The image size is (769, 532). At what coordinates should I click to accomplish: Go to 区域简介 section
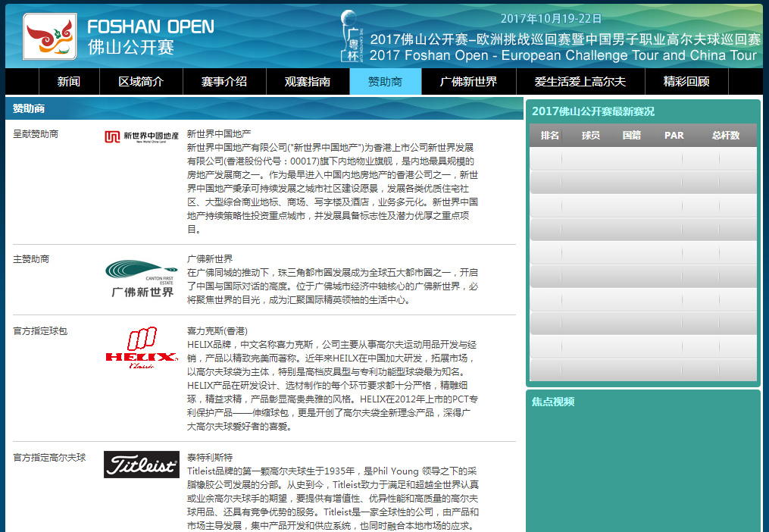coord(141,82)
